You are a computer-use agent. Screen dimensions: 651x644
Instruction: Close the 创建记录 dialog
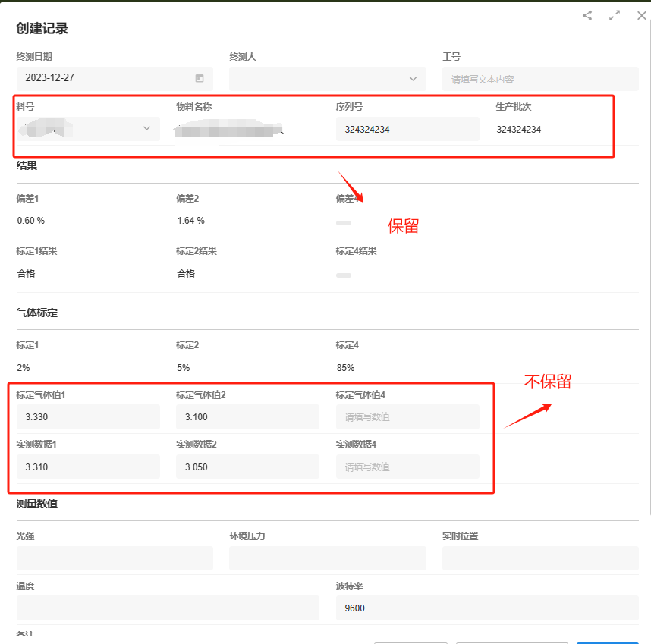pyautogui.click(x=641, y=15)
